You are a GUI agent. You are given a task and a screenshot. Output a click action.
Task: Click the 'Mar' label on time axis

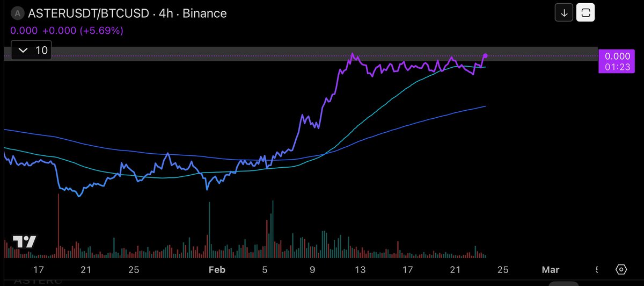point(550,269)
